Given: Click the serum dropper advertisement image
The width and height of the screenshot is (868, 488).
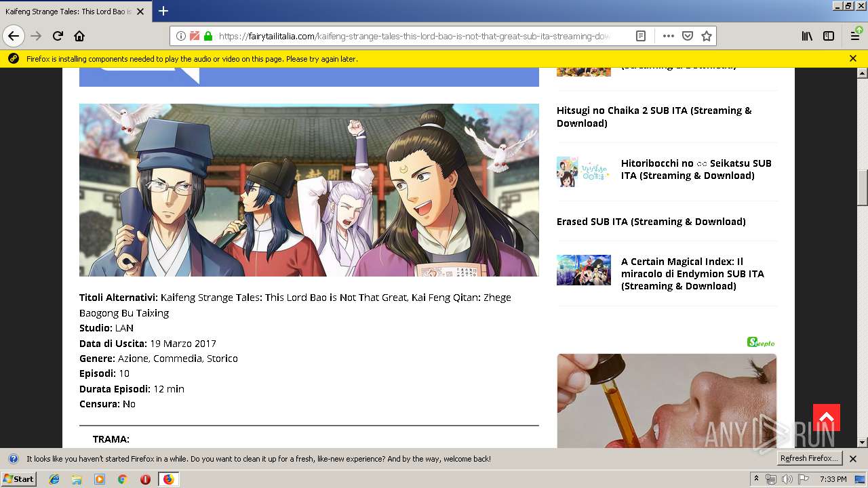Looking at the screenshot, I should 667,401.
